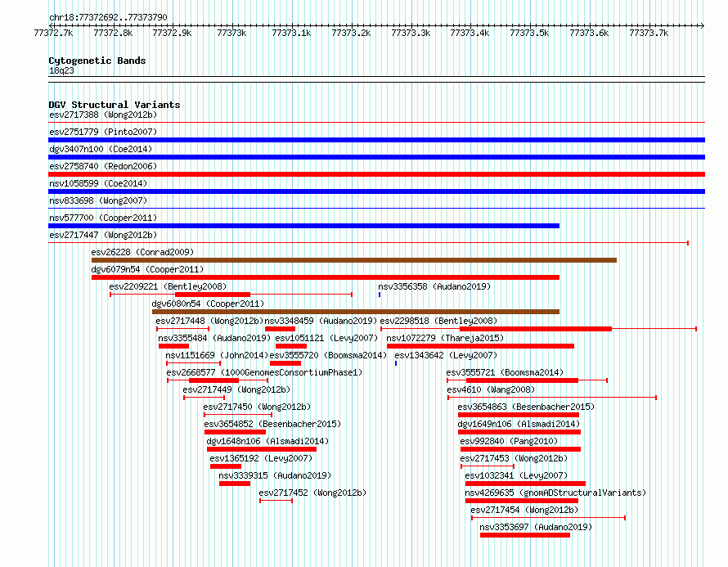Click the DGV Structural Variants track title
The image size is (728, 567).
115,105
